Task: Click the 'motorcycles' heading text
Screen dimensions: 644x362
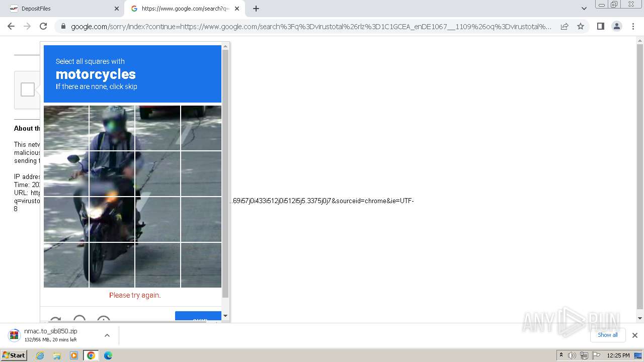Action: tap(96, 74)
